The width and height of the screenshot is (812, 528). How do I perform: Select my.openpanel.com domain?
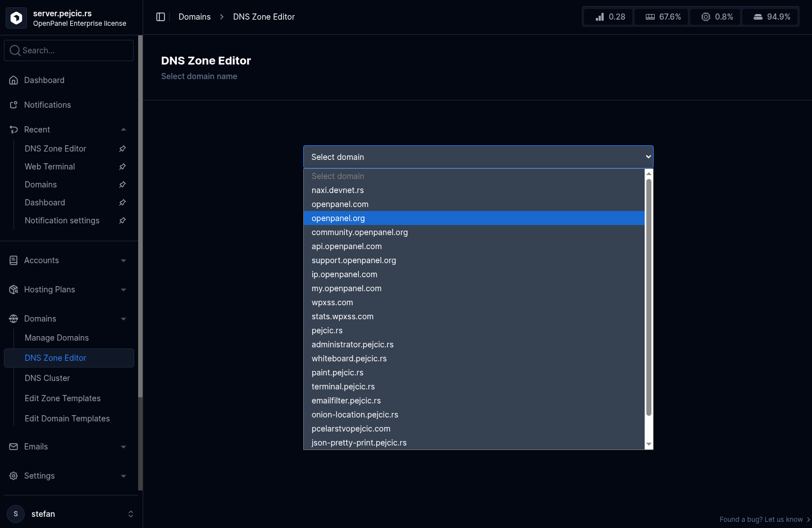point(474,288)
